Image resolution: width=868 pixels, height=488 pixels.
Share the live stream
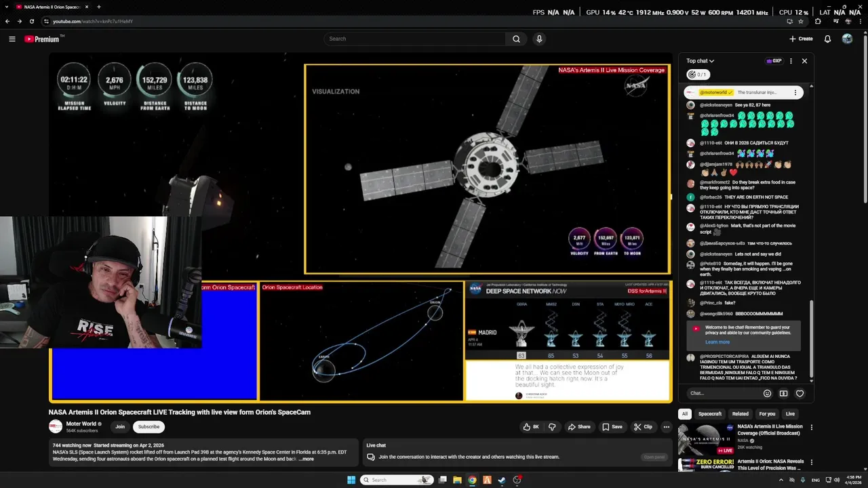pos(579,427)
